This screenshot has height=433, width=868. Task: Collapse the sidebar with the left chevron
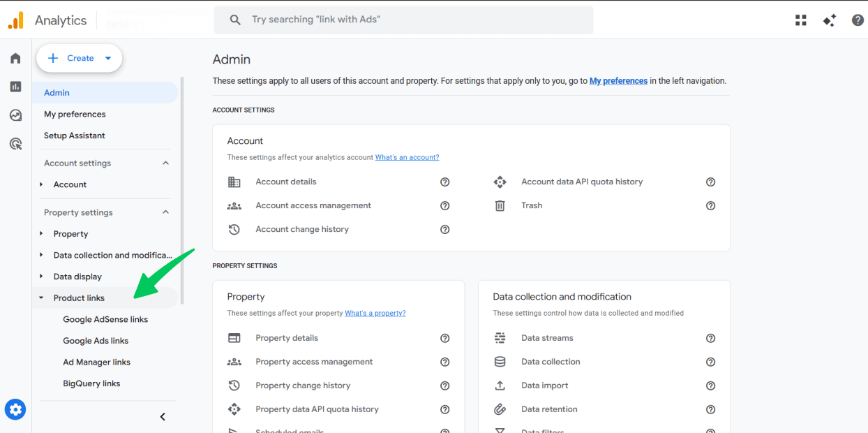coord(163,417)
